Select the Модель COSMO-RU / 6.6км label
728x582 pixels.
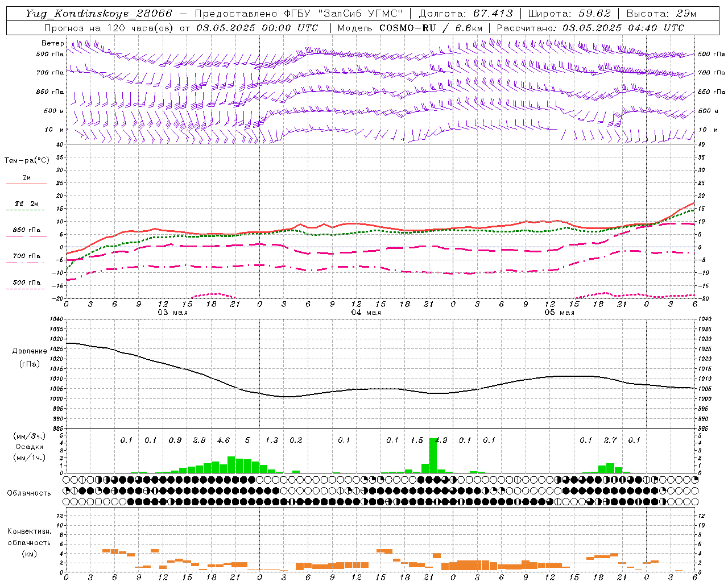409,28
